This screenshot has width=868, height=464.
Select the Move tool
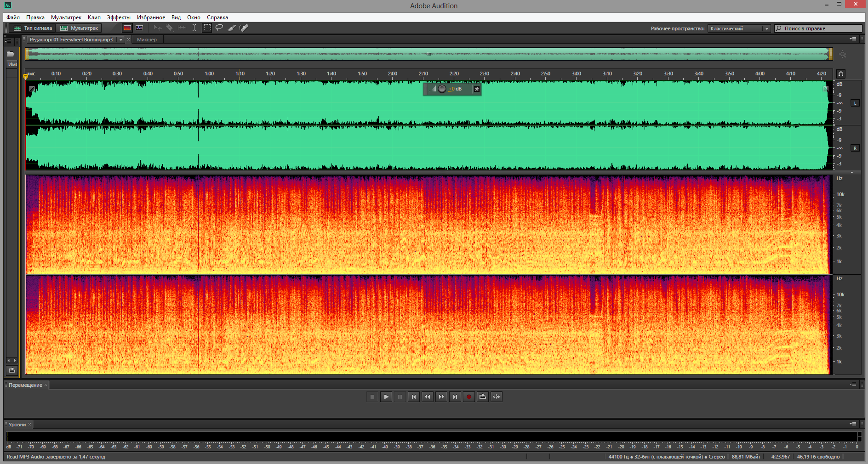pos(158,28)
